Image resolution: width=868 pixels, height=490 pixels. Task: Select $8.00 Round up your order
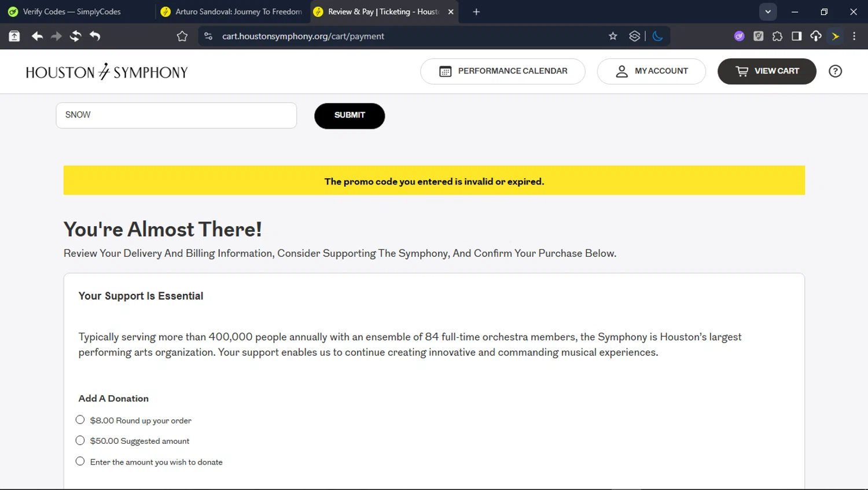click(x=80, y=420)
